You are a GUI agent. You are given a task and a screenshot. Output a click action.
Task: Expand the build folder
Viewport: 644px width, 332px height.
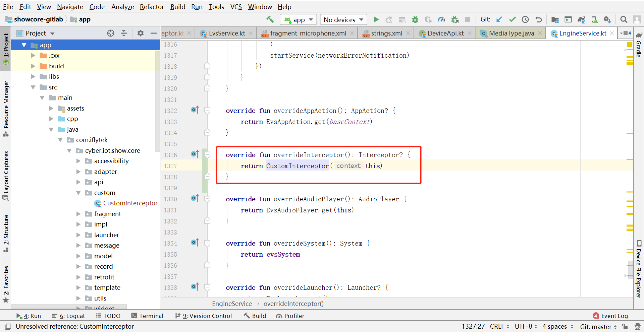tap(33, 66)
